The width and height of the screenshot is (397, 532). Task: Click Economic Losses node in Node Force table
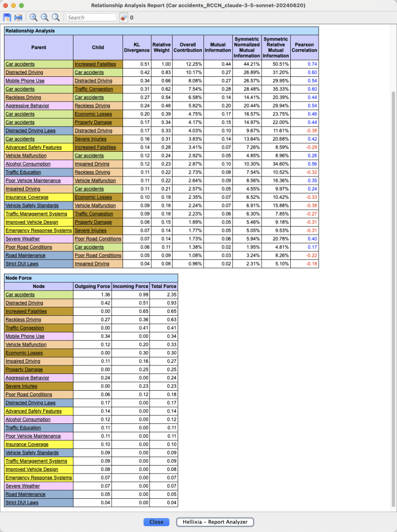coord(24,353)
